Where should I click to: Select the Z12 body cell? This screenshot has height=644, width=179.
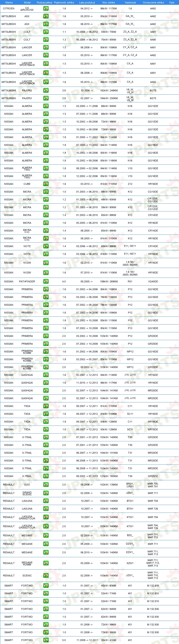click(130, 184)
